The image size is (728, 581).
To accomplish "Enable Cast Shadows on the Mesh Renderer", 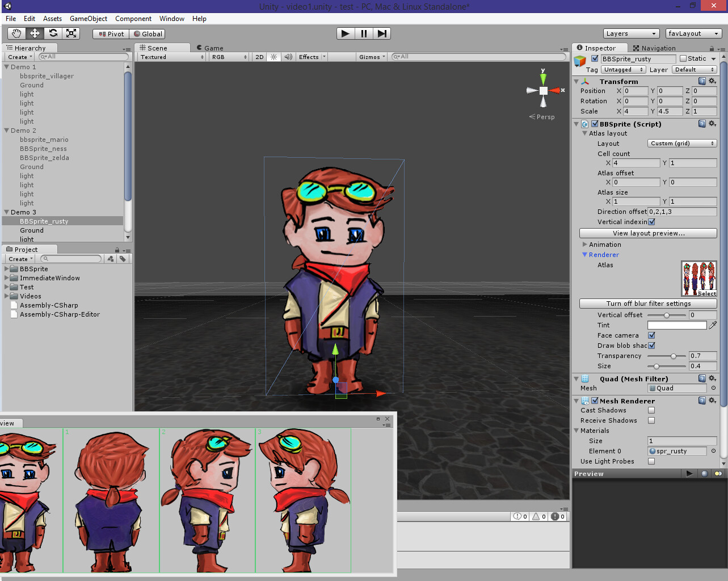I will point(651,410).
